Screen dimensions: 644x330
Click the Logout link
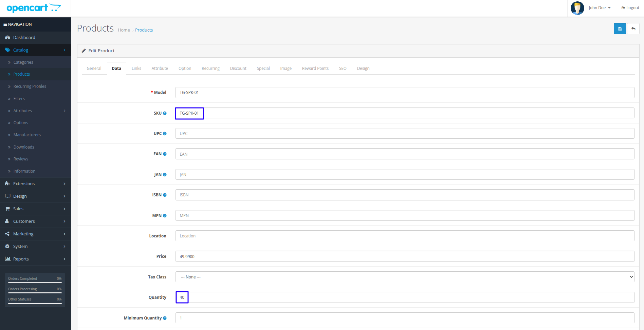(x=630, y=8)
